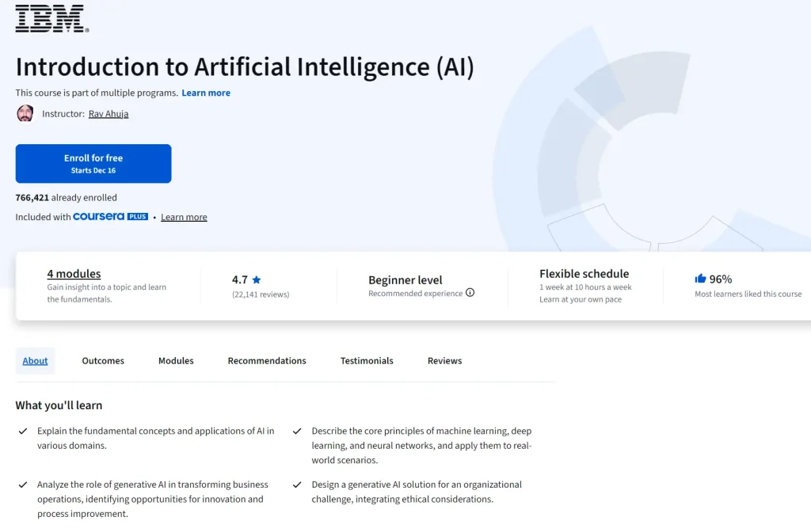Click the blue star rating icon

(255, 279)
